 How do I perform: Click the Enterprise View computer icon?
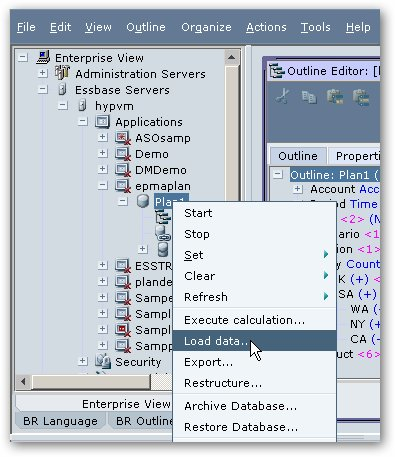pos(43,57)
